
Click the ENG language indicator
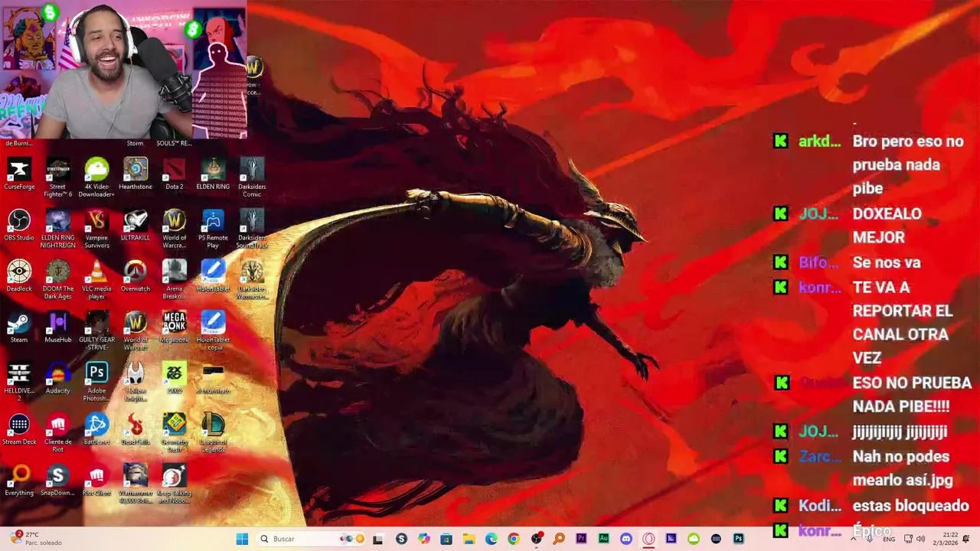pyautogui.click(x=889, y=539)
